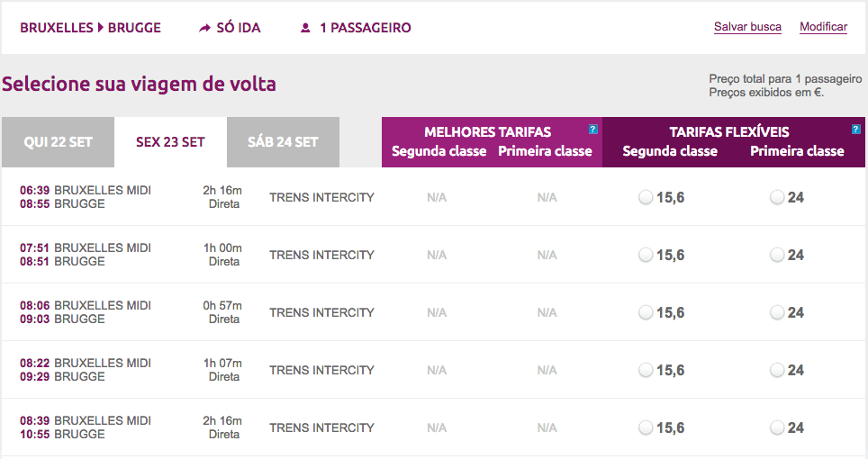Switch to the SÁB 24 SET date tab

283,142
